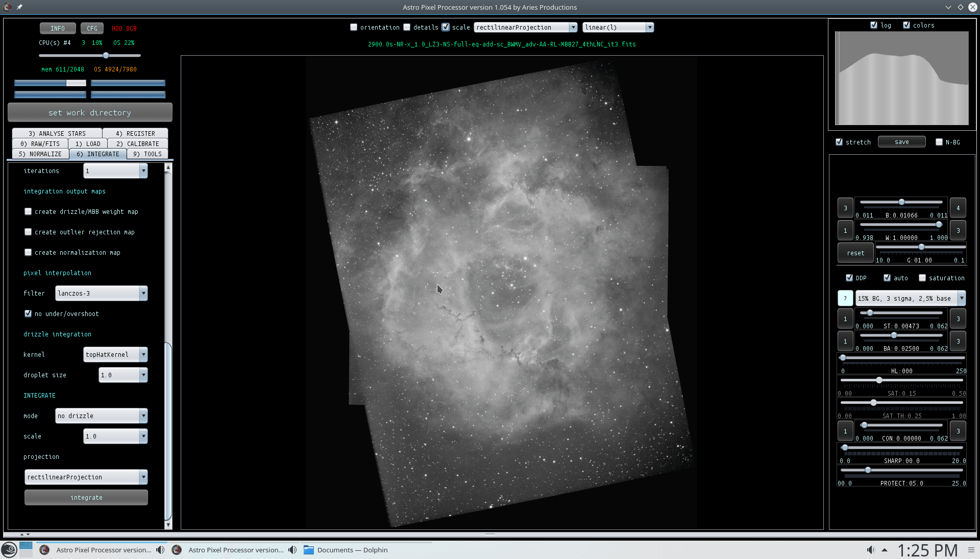The image size is (980, 559).
Task: Click the left 1 button beside the CON slider
Action: tap(845, 431)
